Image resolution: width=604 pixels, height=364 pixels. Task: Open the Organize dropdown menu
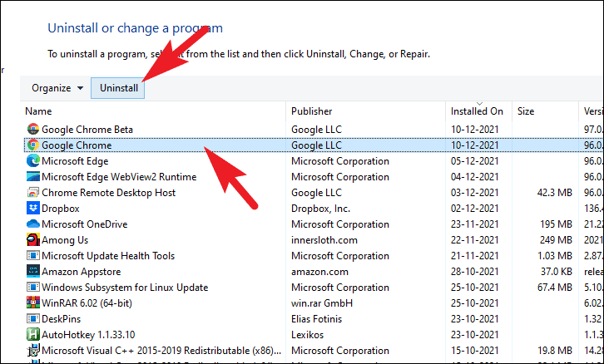coord(57,88)
